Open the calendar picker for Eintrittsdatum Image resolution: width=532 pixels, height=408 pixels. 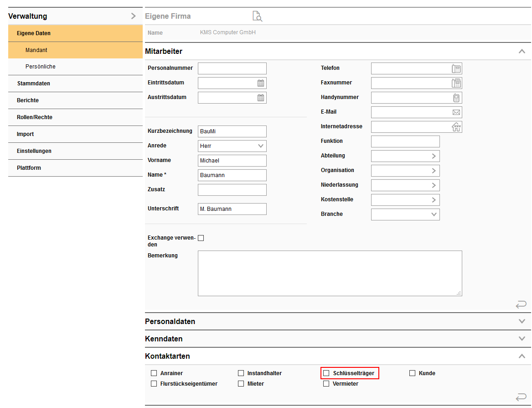click(x=261, y=83)
